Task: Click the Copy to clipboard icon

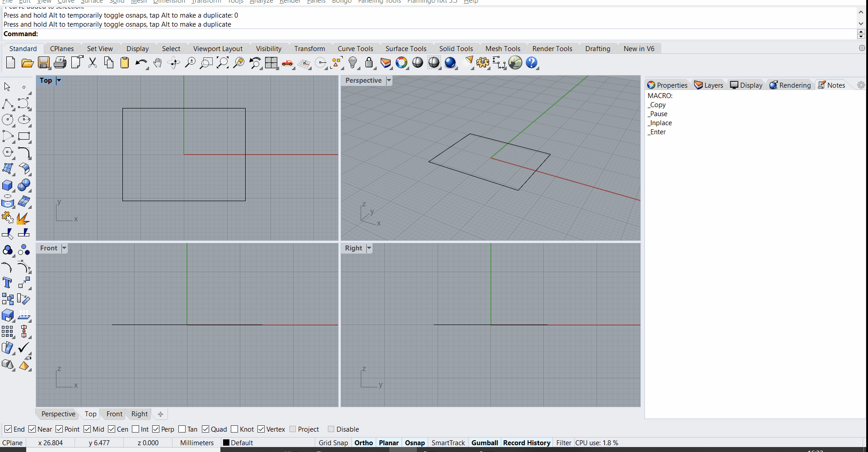Action: [x=109, y=63]
